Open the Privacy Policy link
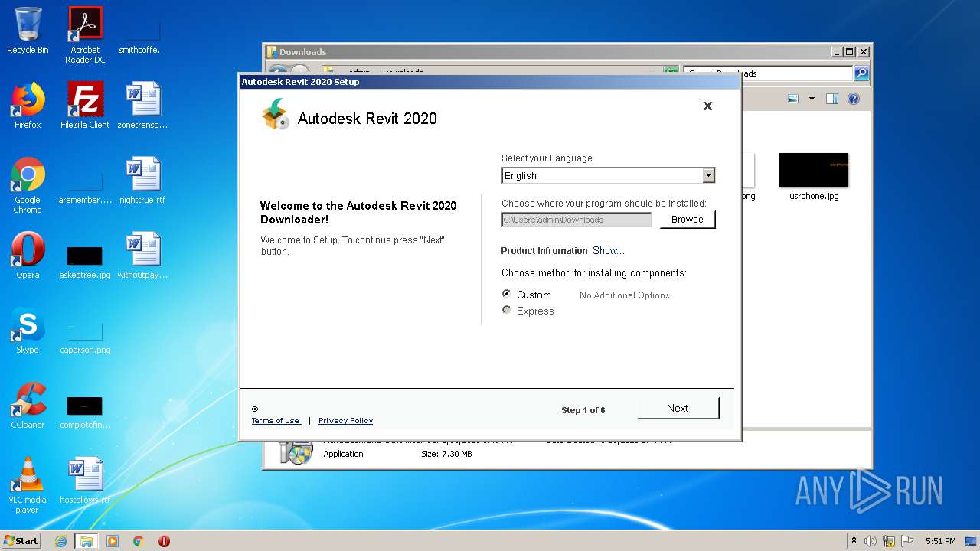Viewport: 980px width, 551px height. pyautogui.click(x=345, y=420)
